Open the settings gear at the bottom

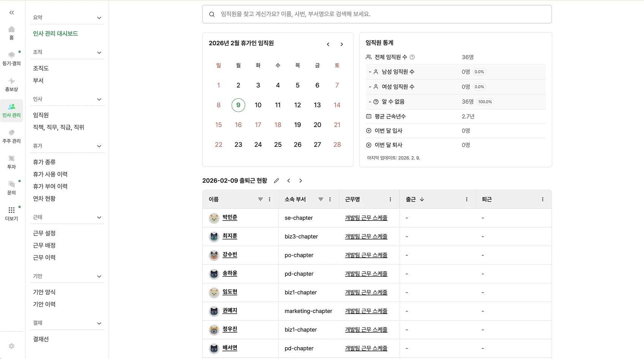(11, 346)
